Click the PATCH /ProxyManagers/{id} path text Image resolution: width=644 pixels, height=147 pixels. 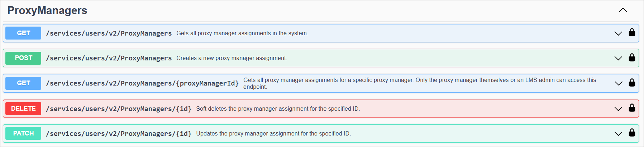coord(119,133)
